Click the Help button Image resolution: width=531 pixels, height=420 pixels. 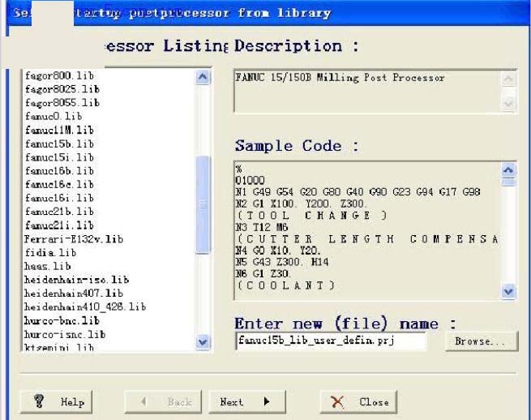click(x=56, y=402)
